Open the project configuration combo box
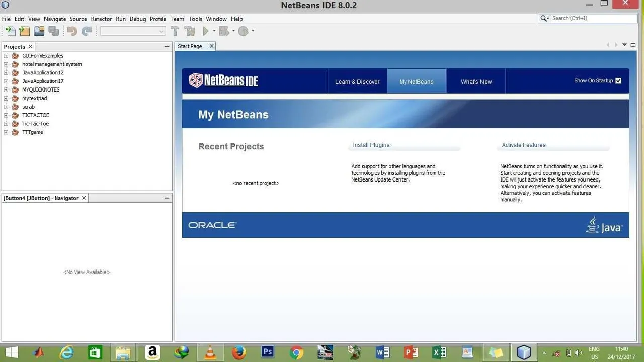 [133, 31]
